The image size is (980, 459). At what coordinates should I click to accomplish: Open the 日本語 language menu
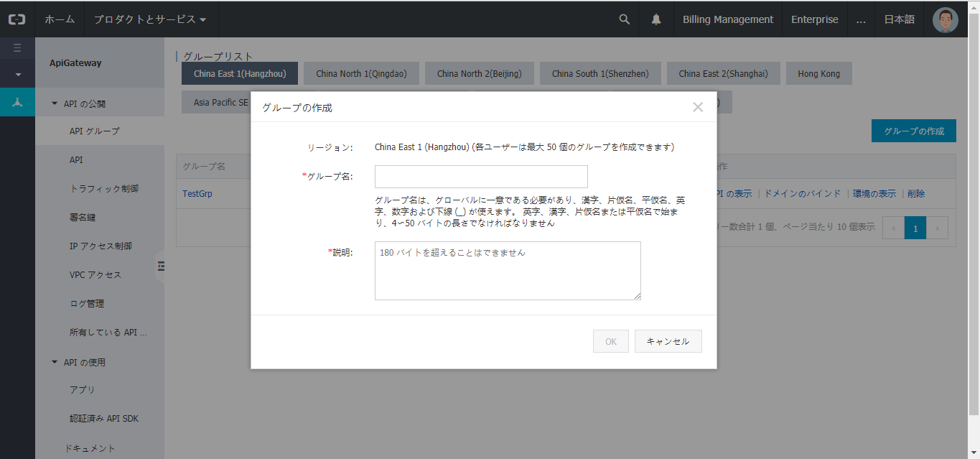(899, 19)
